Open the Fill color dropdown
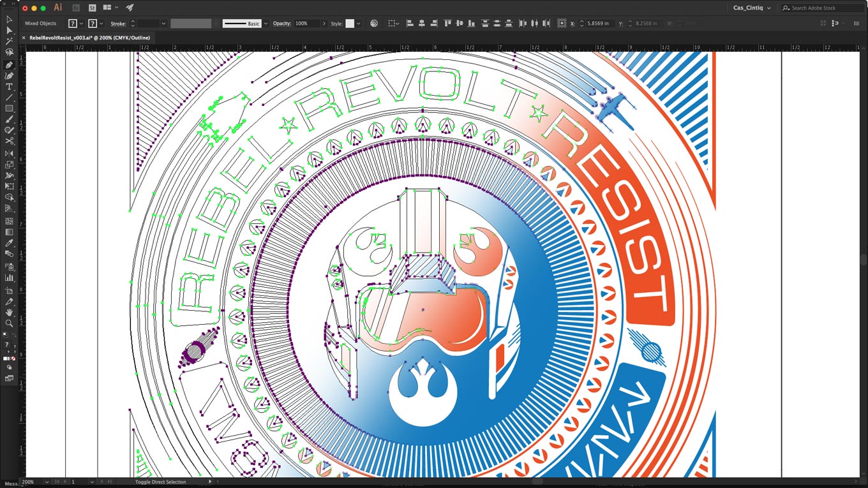 click(x=81, y=24)
